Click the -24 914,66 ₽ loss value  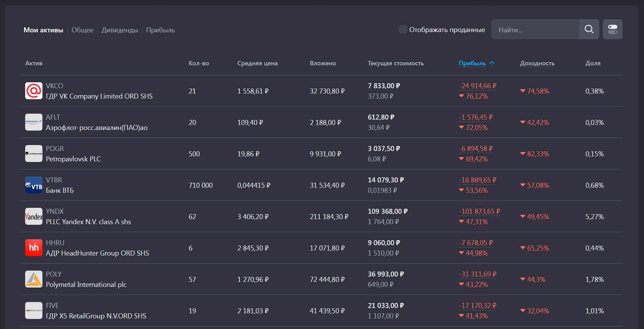[x=477, y=86]
